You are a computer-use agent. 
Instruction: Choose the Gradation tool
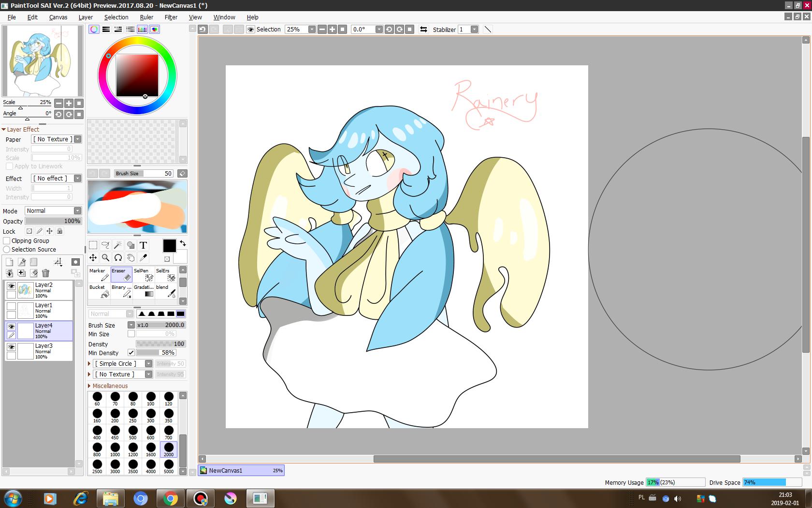(x=144, y=291)
